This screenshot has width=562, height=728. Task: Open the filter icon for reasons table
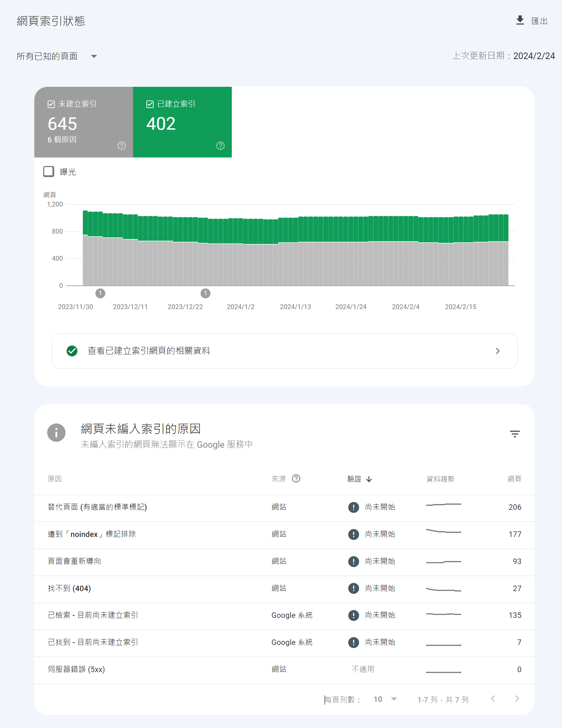[x=515, y=434]
